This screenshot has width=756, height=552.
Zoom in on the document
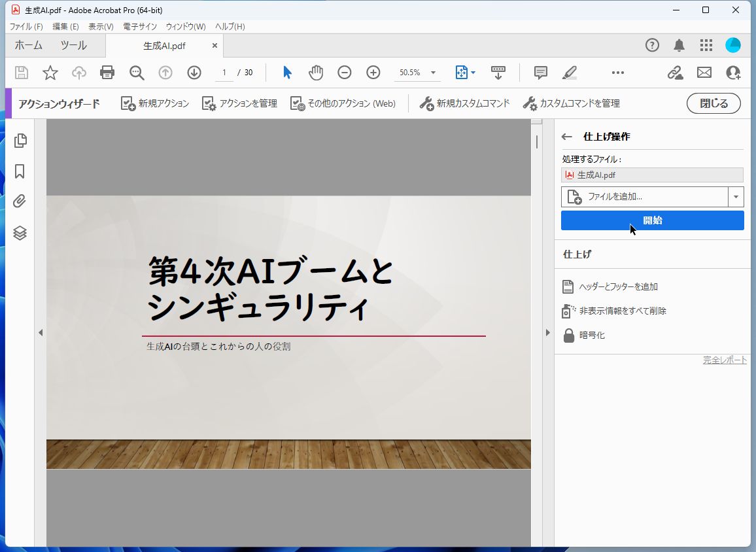point(373,73)
